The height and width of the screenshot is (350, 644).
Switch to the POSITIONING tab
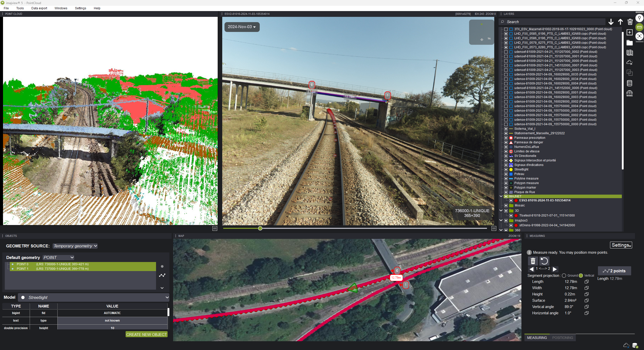point(562,338)
